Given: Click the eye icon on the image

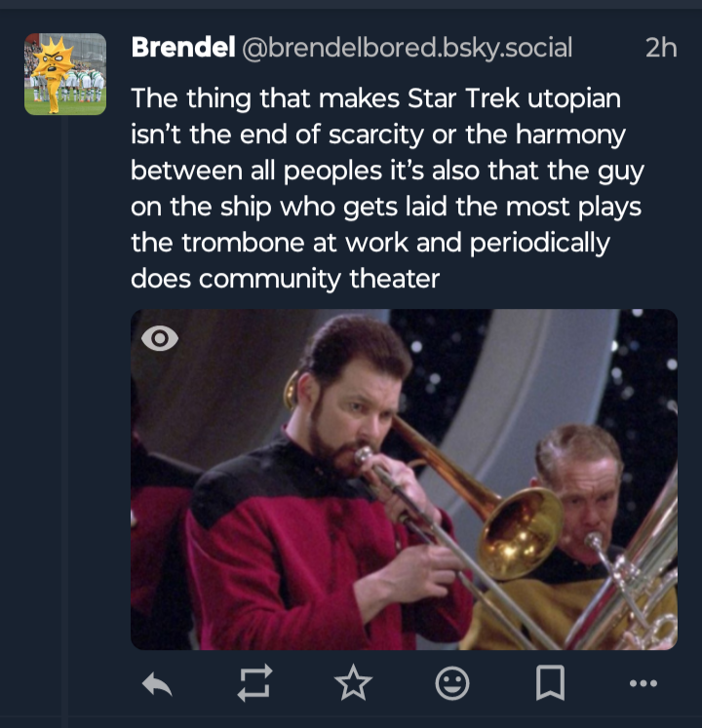Looking at the screenshot, I should point(160,338).
